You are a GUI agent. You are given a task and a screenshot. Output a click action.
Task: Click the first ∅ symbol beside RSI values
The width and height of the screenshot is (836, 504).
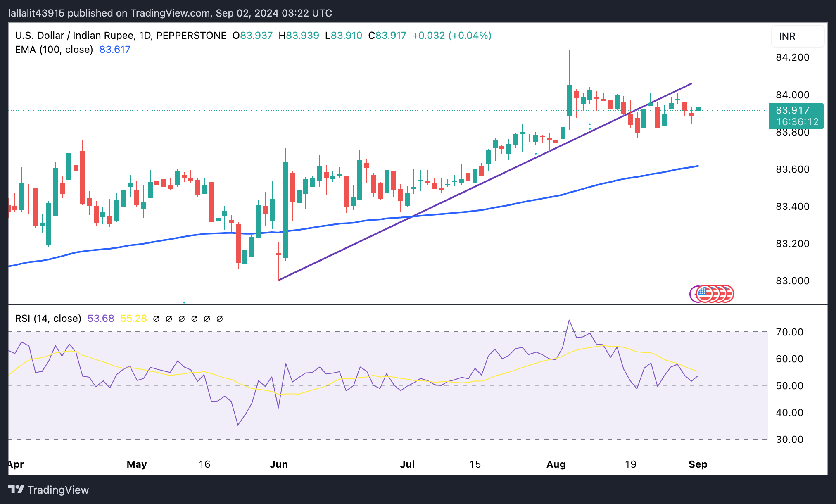point(156,319)
